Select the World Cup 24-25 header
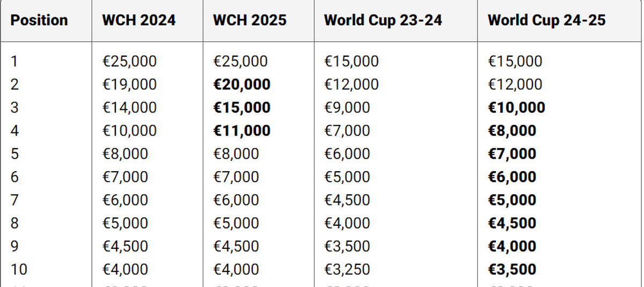This screenshot has width=644, height=287. [x=546, y=20]
